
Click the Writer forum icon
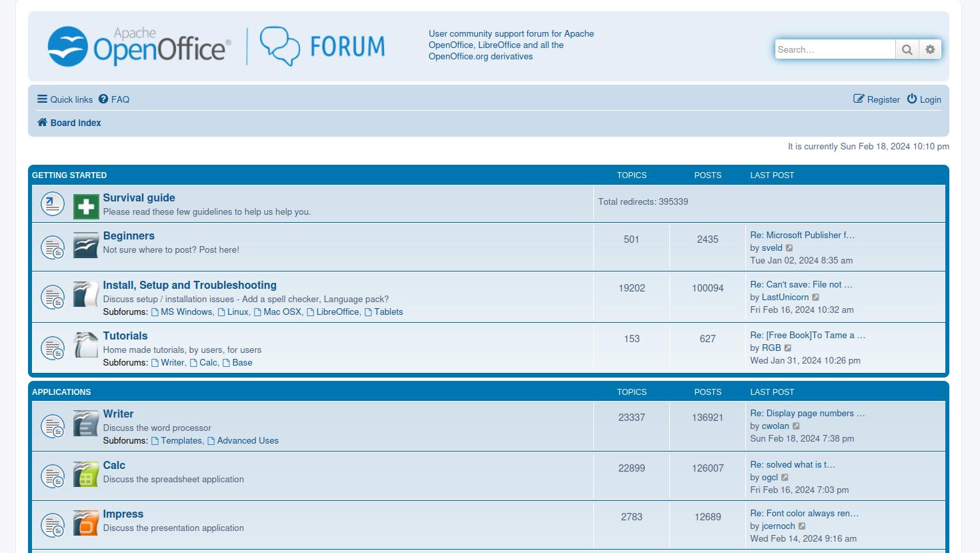coord(86,423)
